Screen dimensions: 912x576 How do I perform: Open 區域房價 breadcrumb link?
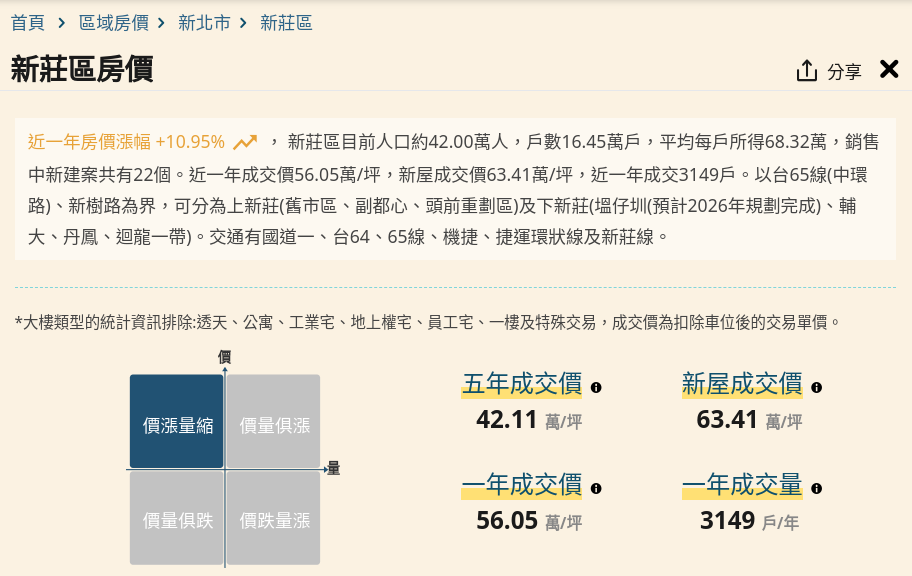(x=113, y=22)
